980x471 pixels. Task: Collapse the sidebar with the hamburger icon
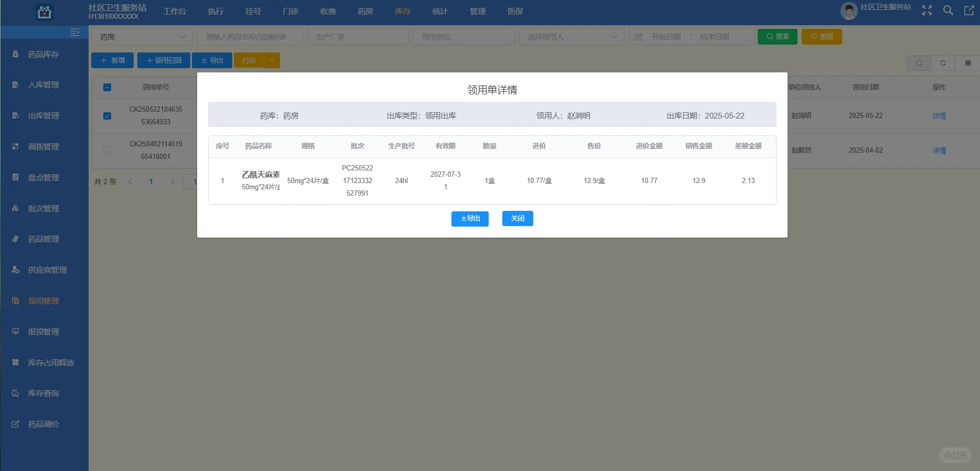(x=75, y=33)
